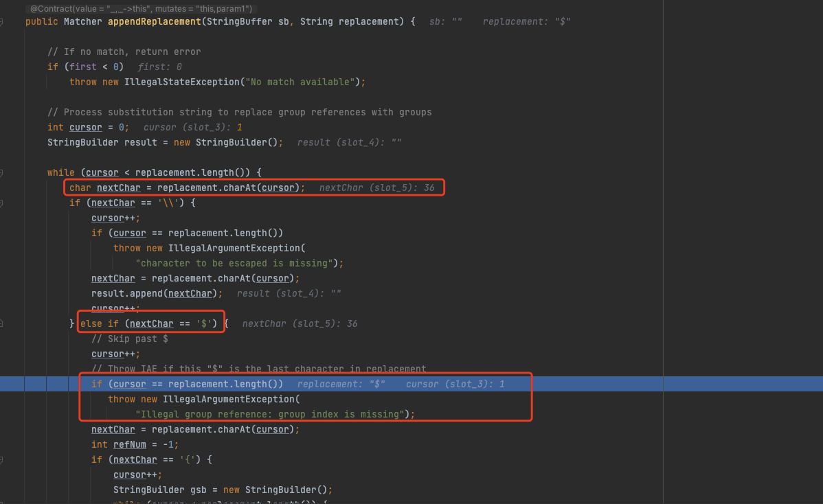823x504 pixels.
Task: Click "character to be escaped is missing" string
Action: click(234, 263)
